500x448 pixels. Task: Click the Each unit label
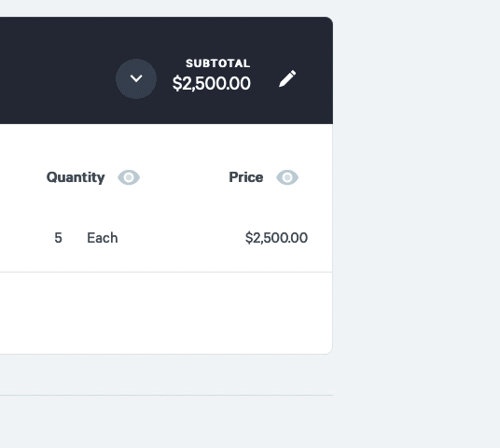(x=103, y=238)
